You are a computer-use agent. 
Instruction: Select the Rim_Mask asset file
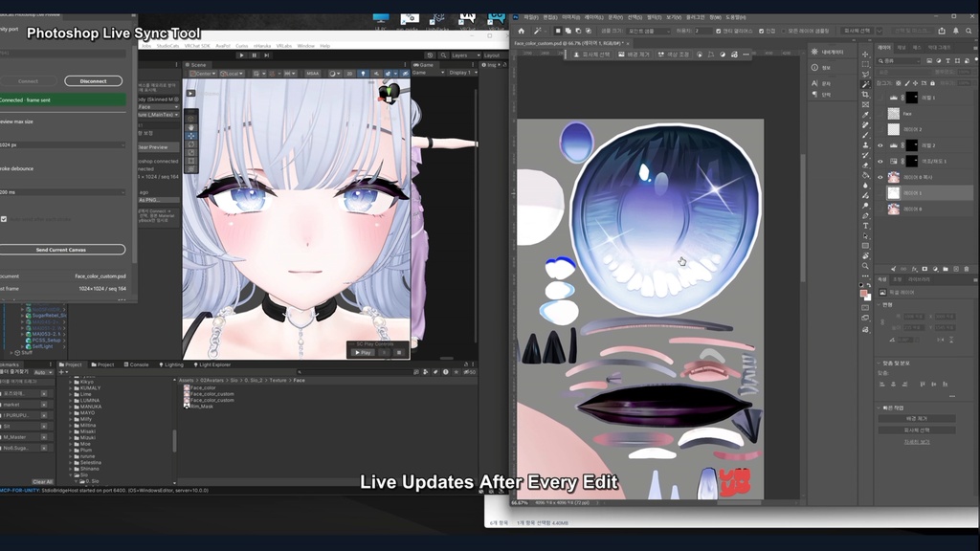199,407
